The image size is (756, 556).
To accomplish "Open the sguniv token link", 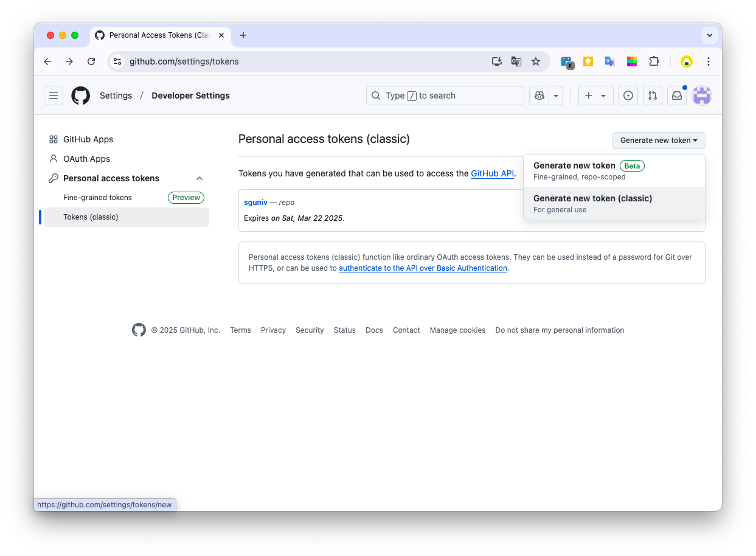I will click(x=255, y=203).
